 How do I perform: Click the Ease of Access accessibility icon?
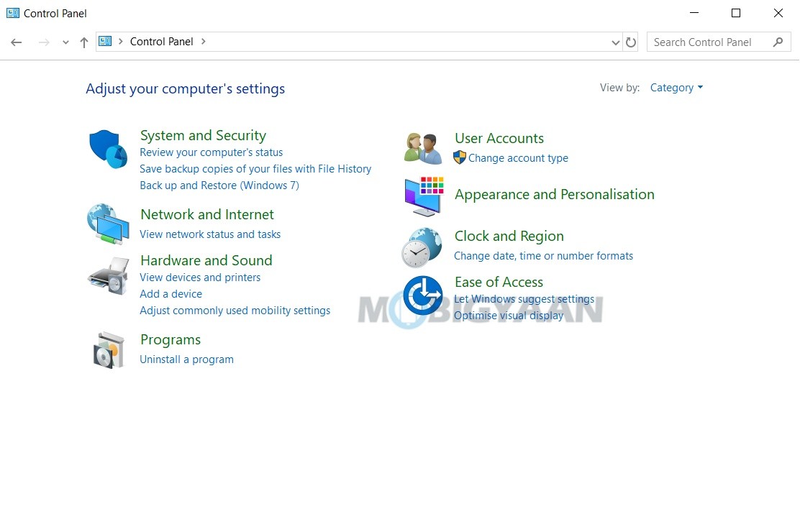click(422, 295)
